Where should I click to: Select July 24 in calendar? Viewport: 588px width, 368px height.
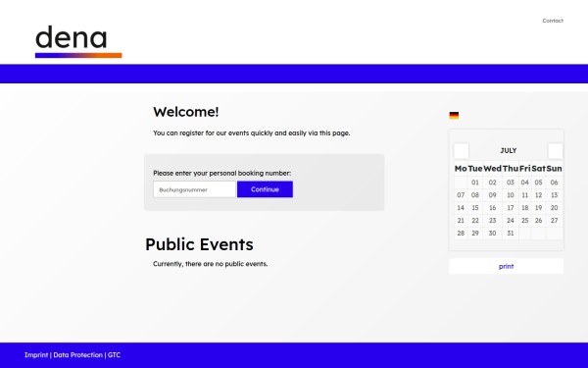point(511,221)
